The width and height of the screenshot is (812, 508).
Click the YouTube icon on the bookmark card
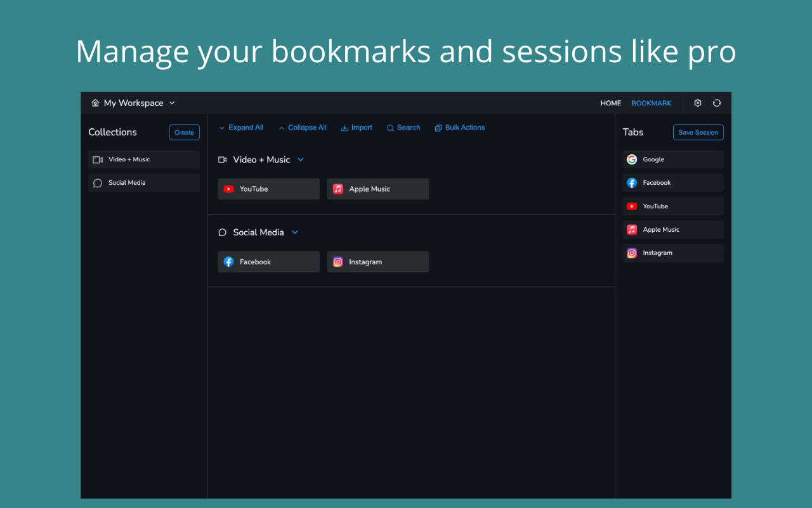(229, 189)
